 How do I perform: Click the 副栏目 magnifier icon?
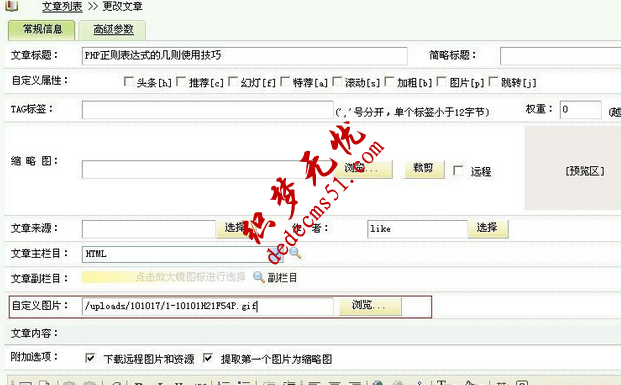click(259, 277)
